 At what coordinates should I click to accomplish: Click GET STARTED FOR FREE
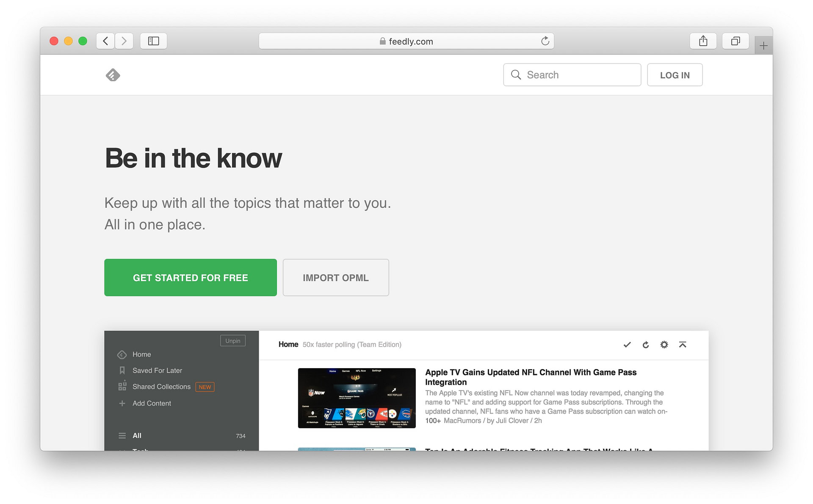click(190, 278)
